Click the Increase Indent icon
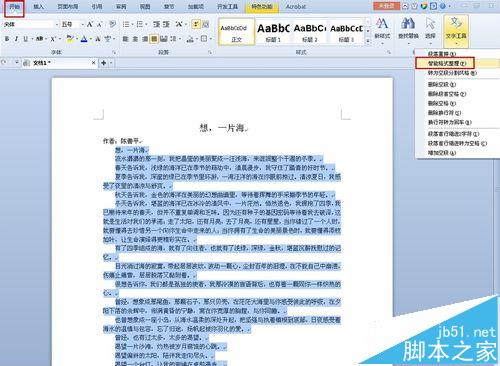 coord(166,24)
